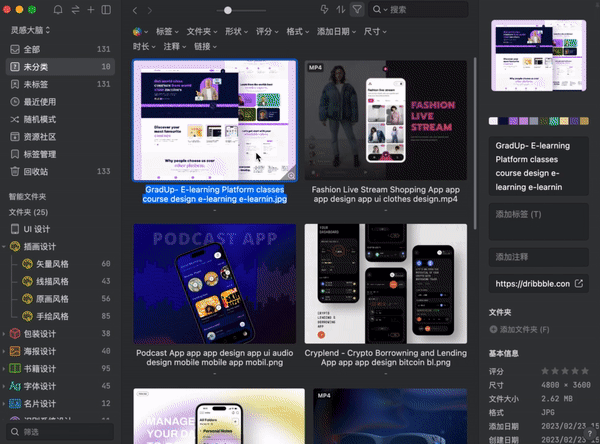Expand the 书籍设计 folder arrow

pyautogui.click(x=4, y=369)
